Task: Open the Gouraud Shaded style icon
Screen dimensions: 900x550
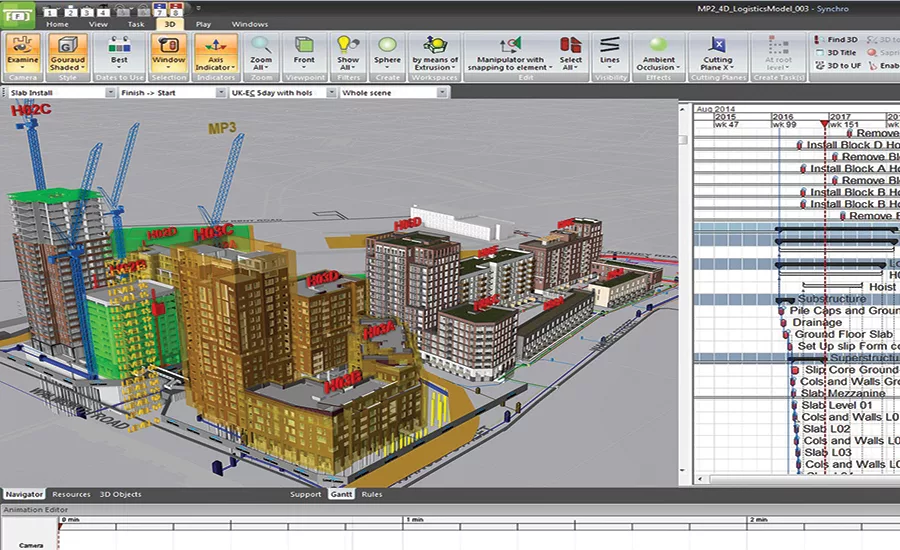Action: 67,53
